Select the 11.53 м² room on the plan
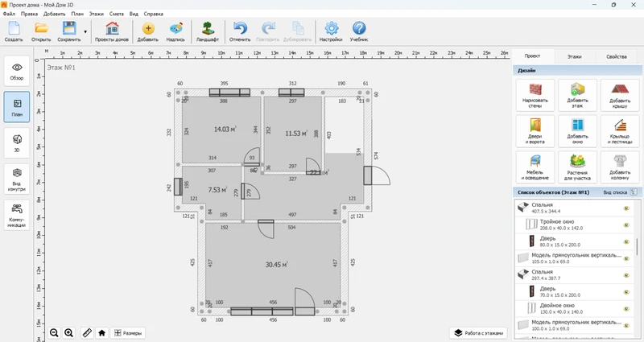Image resolution: width=644 pixels, height=342 pixels. pos(292,134)
